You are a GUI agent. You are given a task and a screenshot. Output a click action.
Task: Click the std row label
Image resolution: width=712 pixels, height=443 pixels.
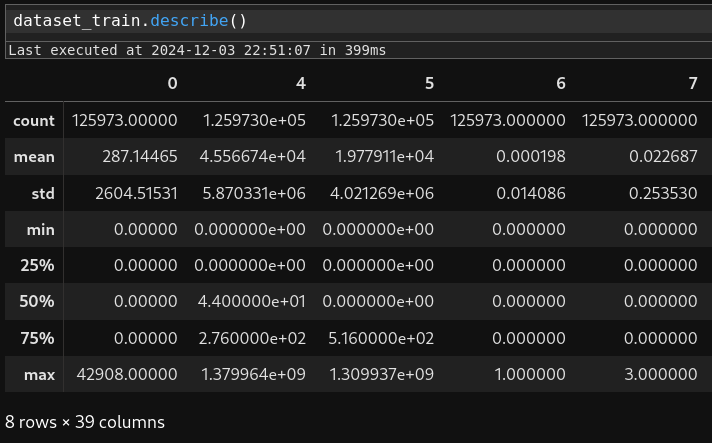pyautogui.click(x=43, y=193)
